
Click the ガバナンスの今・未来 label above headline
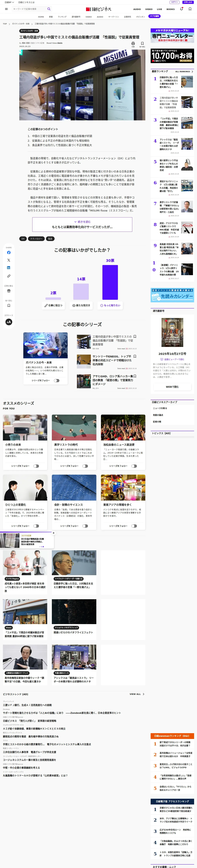29,31
